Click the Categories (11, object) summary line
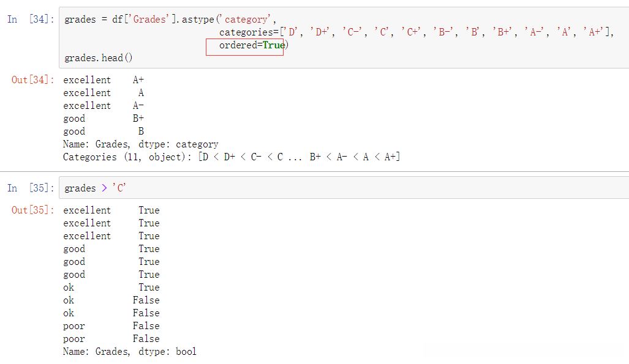Viewport: 629px width, 364px height. 232,157
